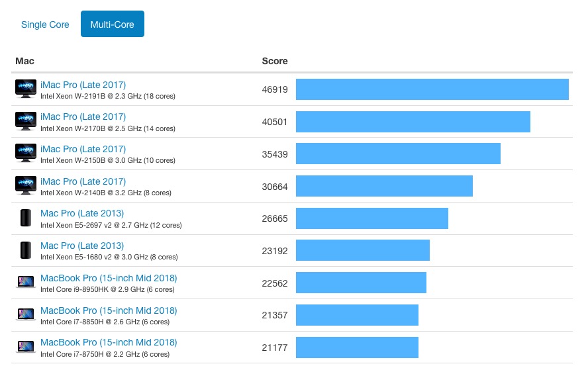Click 'Intel Core i7-8850H @ 2.6 GHz' text
Image resolution: width=588 pixels, height=368 pixels.
pyautogui.click(x=90, y=322)
